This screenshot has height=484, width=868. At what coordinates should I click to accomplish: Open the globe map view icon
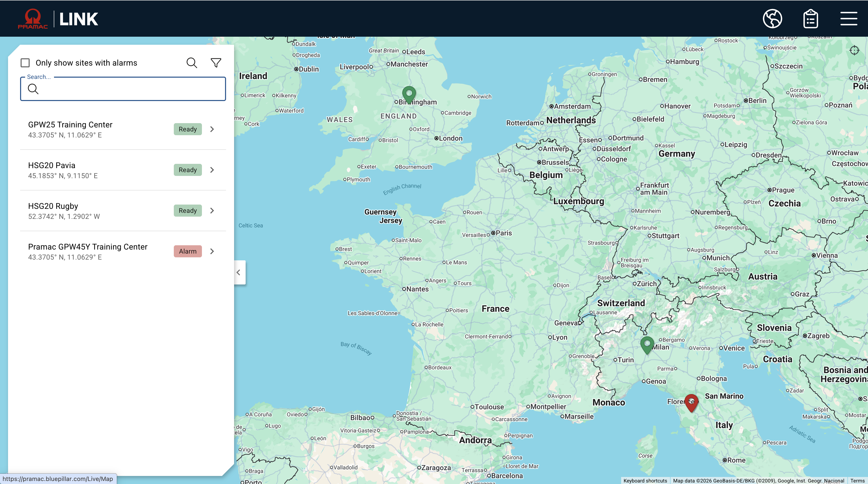coord(772,19)
